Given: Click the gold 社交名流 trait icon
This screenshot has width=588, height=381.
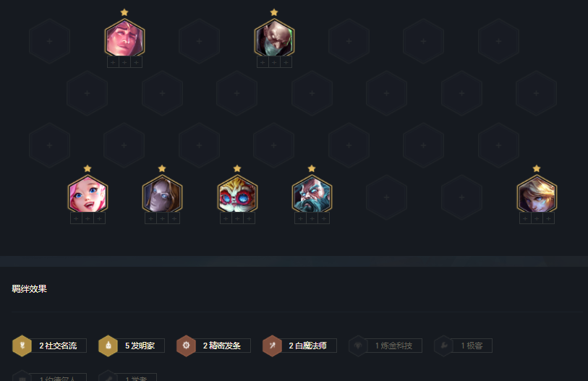Looking at the screenshot, I should click(x=22, y=346).
